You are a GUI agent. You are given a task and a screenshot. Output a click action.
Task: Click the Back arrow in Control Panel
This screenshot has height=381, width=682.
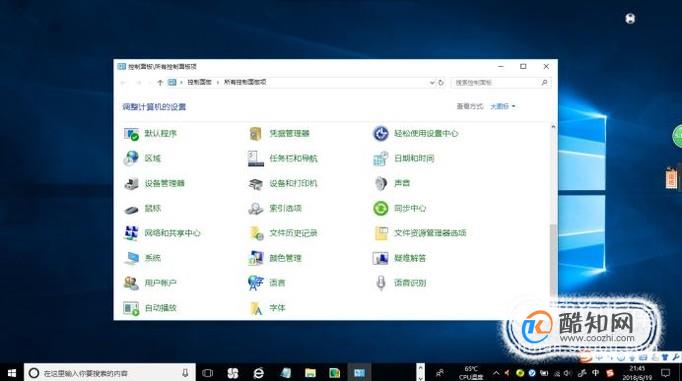tap(124, 82)
